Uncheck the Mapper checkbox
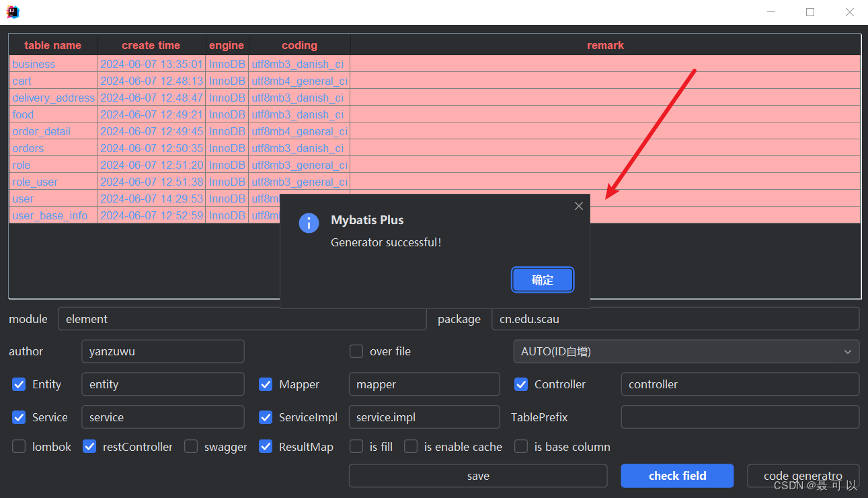Viewport: 868px width, 498px height. (266, 384)
